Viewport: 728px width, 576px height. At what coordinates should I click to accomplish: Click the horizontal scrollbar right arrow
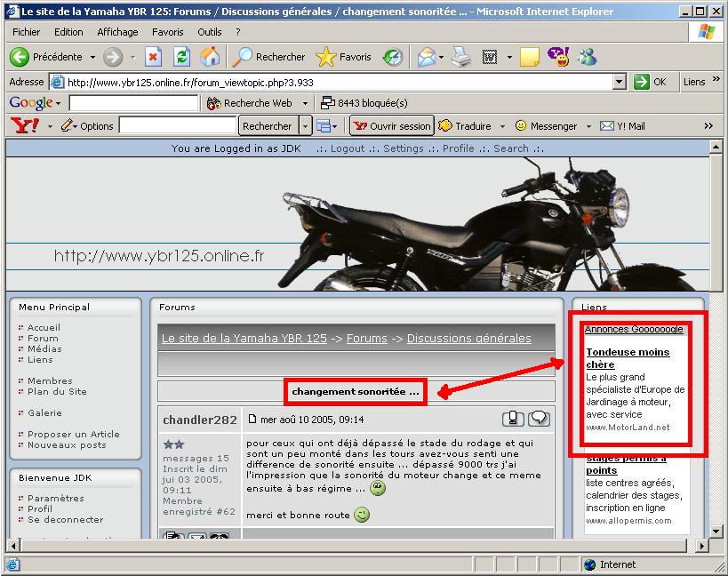(x=701, y=546)
